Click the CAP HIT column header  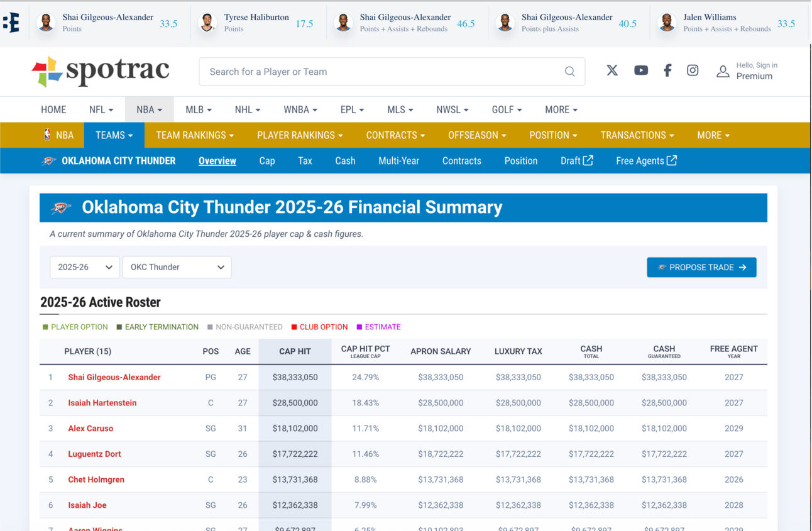295,351
